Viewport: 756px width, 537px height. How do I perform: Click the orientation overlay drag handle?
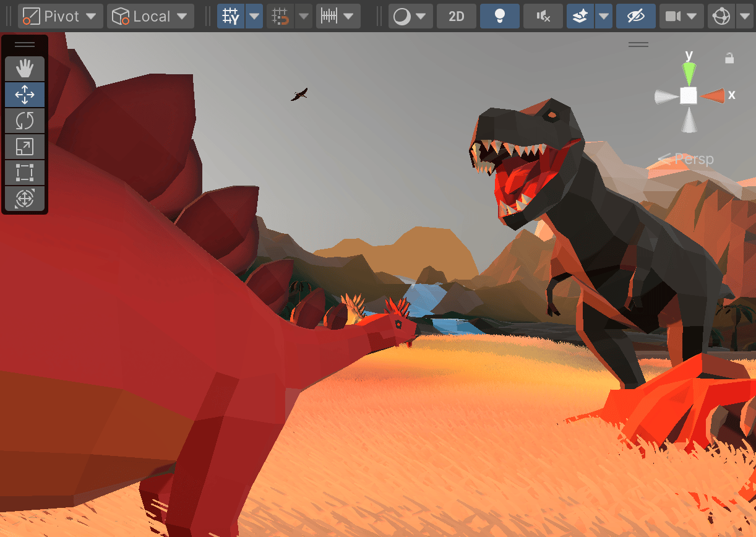pos(638,45)
